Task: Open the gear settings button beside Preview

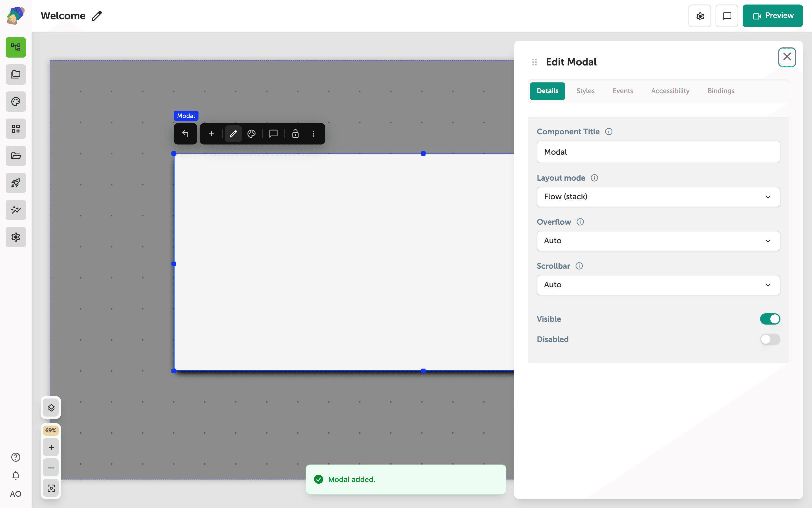Action: pos(700,16)
